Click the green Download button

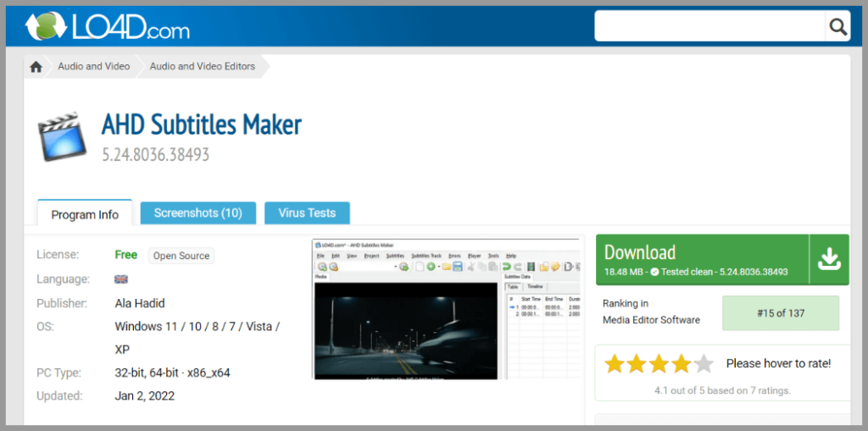point(722,259)
